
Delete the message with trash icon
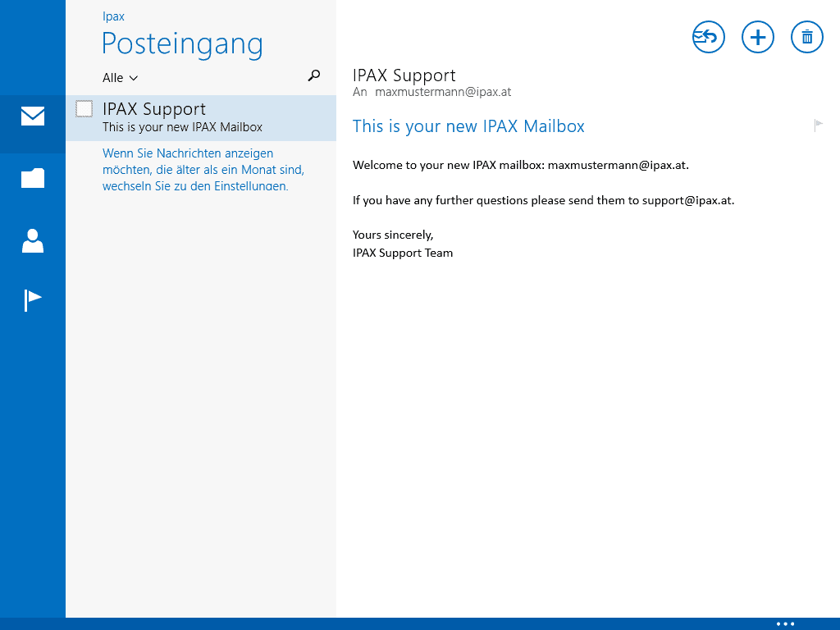[806, 37]
